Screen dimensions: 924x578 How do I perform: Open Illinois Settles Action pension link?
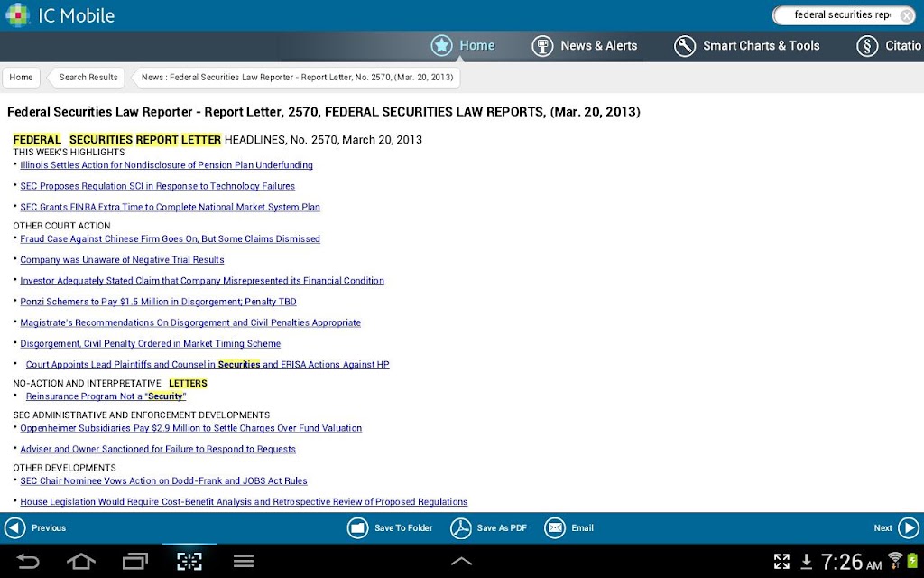point(166,165)
